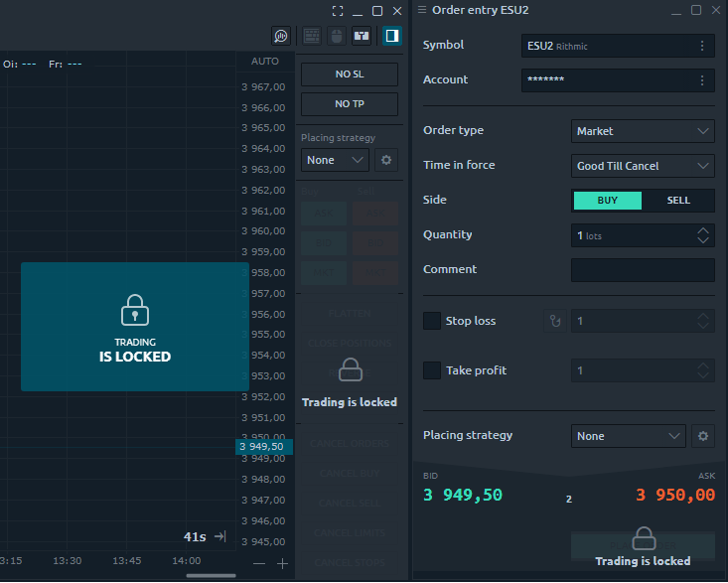Enable the Stop loss checkbox
728x583 pixels.
click(x=432, y=321)
